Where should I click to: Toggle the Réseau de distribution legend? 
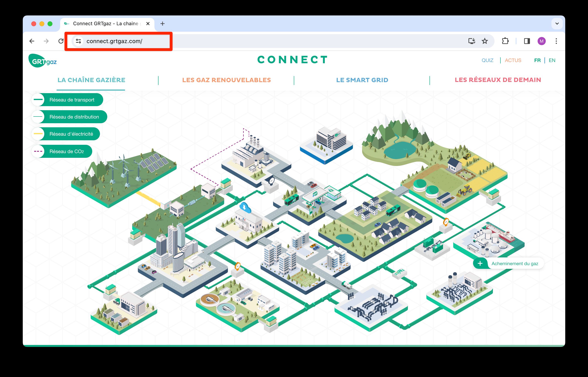[x=69, y=117]
